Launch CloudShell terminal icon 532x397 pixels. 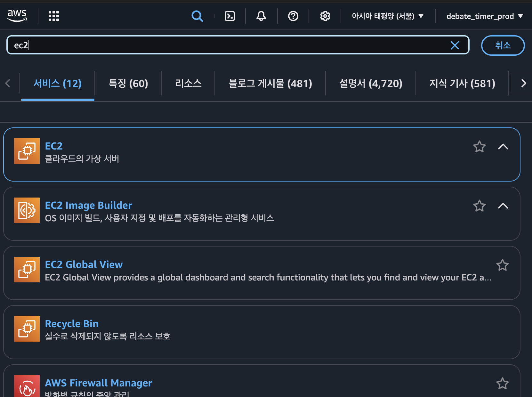(230, 16)
